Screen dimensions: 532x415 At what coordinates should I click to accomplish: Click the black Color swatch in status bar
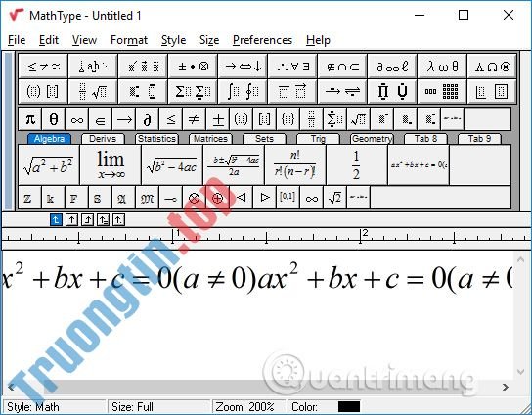(349, 407)
